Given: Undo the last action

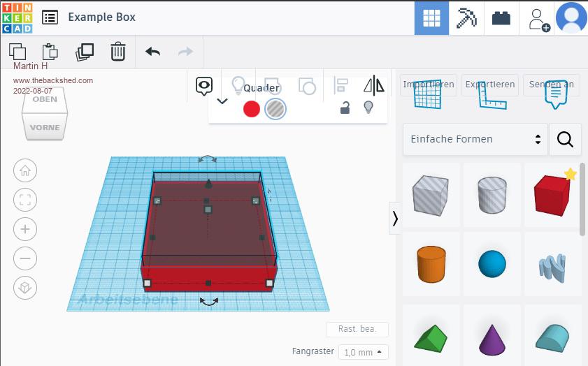Looking at the screenshot, I should coord(152,52).
